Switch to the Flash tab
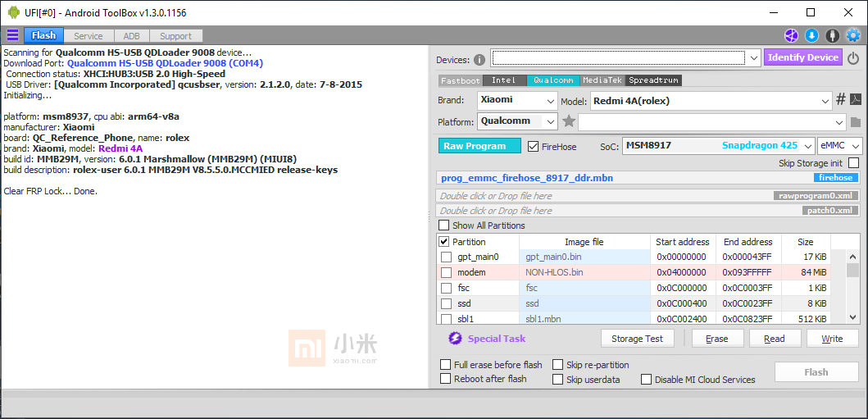This screenshot has height=419, width=868. tap(43, 36)
